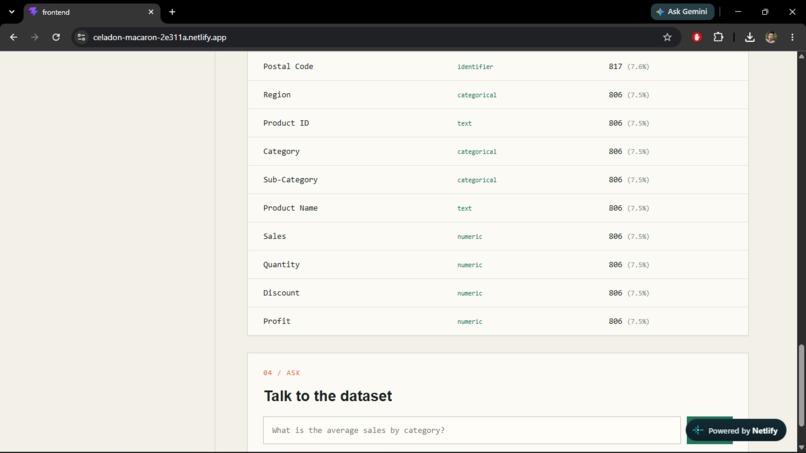Click the Sub-Category row label

coord(290,179)
